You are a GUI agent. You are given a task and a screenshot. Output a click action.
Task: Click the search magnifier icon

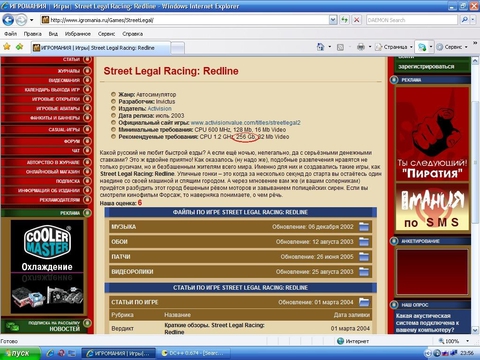tap(464, 20)
